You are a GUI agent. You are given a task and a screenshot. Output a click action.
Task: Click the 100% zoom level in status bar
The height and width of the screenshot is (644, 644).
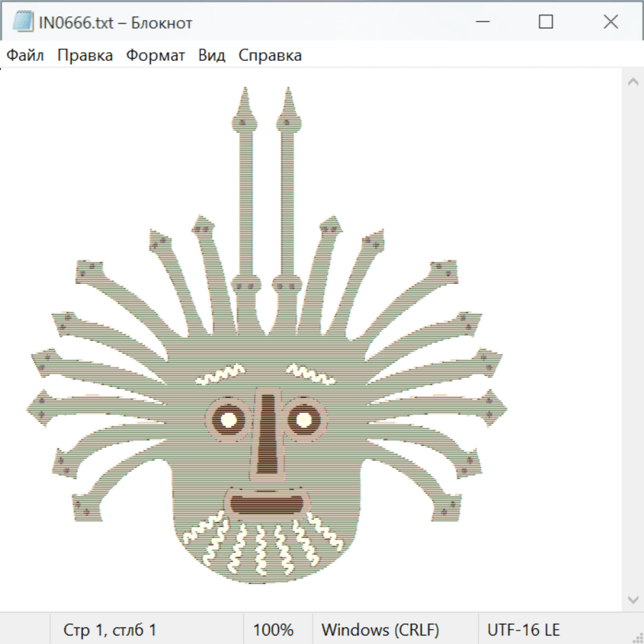click(x=273, y=630)
